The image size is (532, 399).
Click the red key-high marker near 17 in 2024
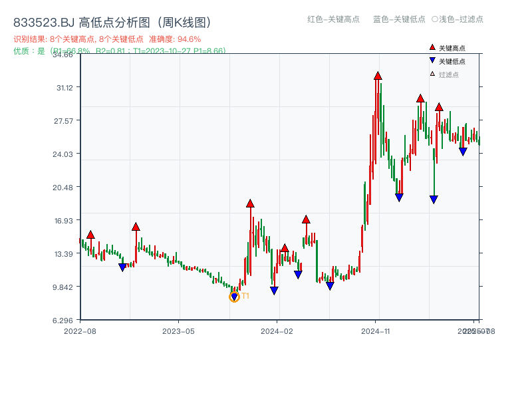pos(307,219)
